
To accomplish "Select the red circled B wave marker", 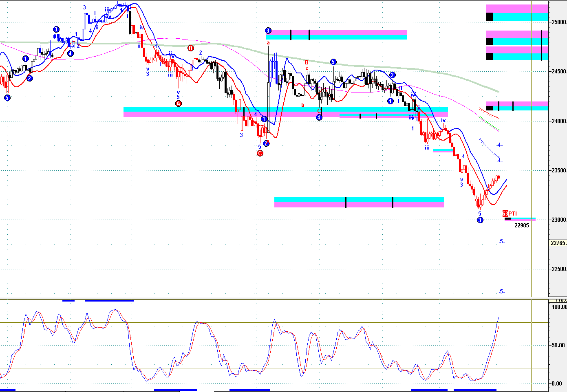I will pos(191,48).
